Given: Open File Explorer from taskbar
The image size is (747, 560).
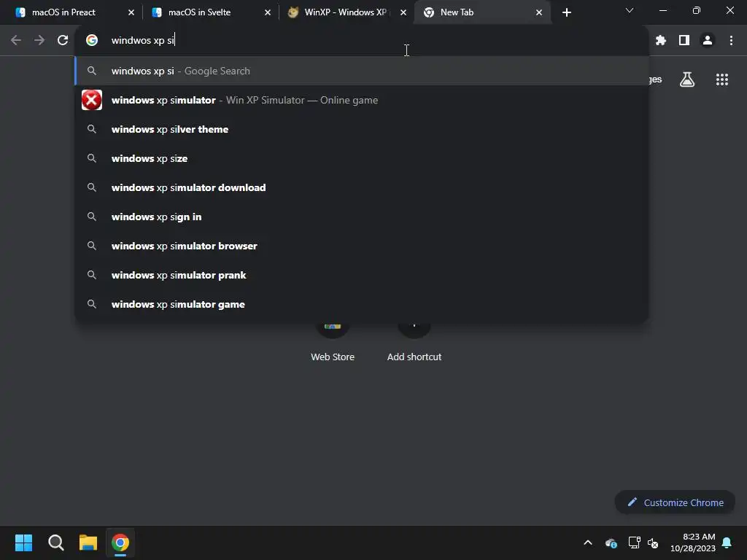Looking at the screenshot, I should 88,542.
